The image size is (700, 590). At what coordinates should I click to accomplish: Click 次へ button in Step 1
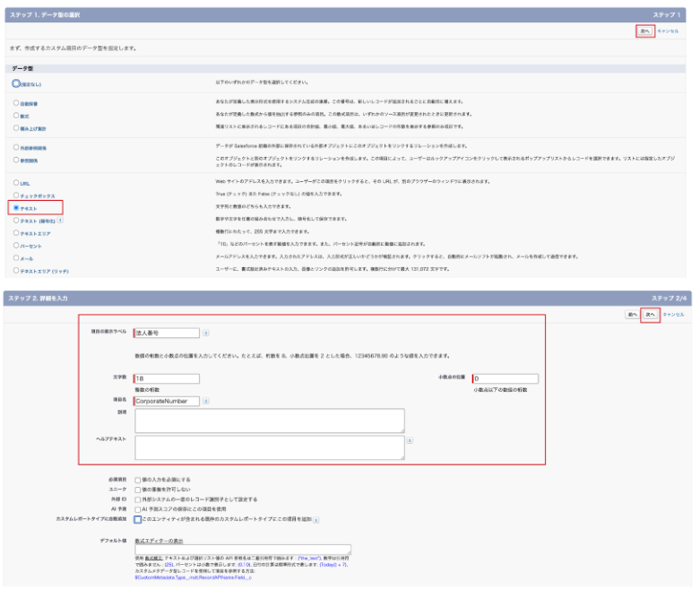644,31
